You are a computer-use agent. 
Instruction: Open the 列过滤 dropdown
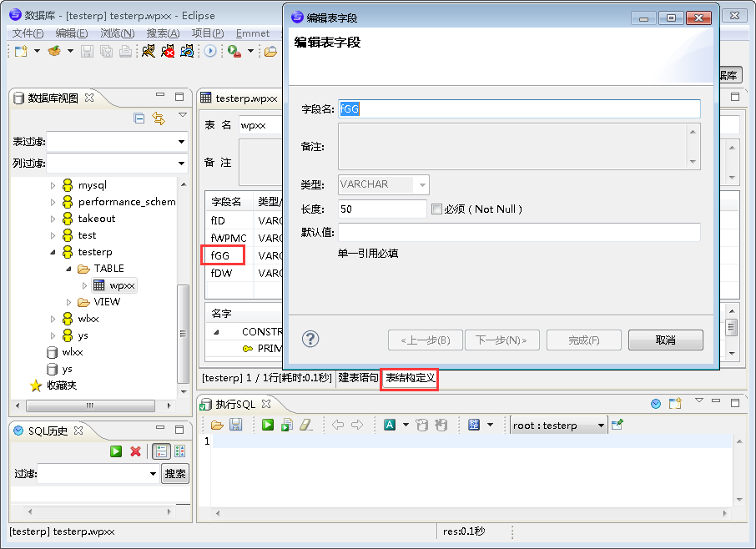181,164
